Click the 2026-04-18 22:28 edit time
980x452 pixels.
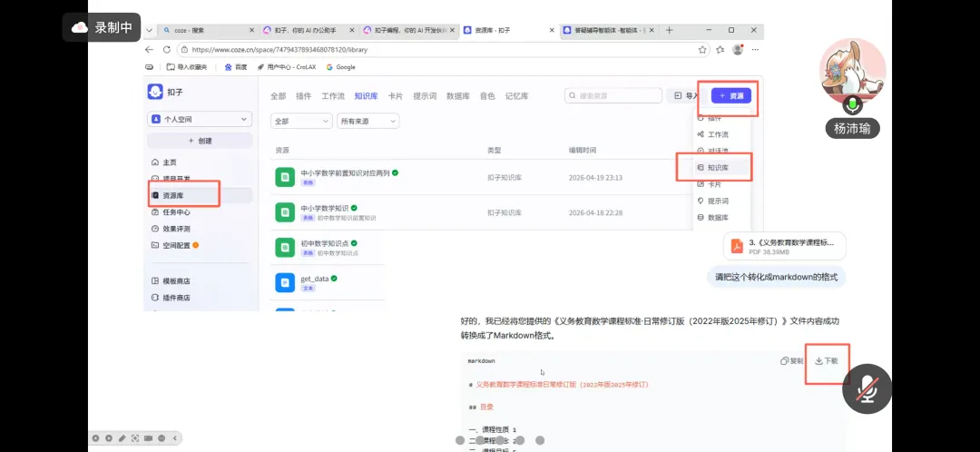click(595, 212)
